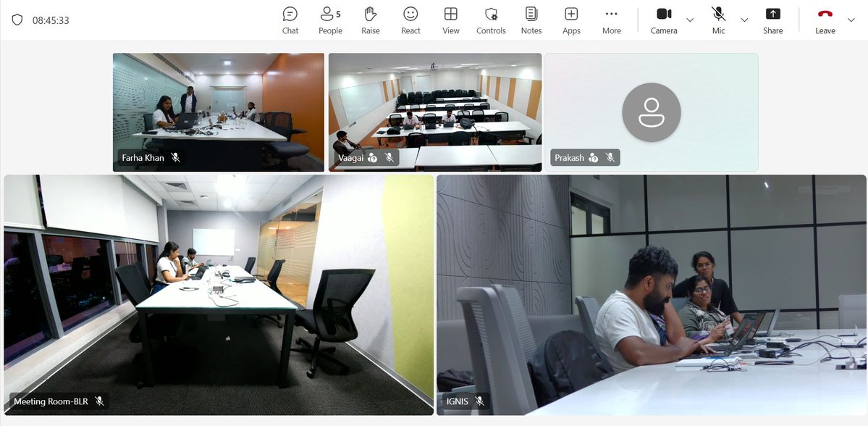This screenshot has height=426, width=868.
Task: Click the Leave button
Action: point(825,20)
